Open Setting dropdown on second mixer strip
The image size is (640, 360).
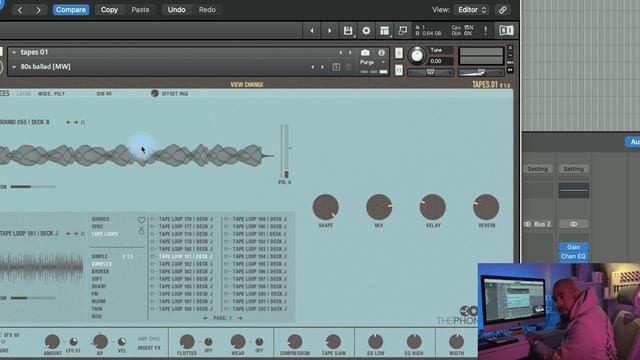coord(573,169)
